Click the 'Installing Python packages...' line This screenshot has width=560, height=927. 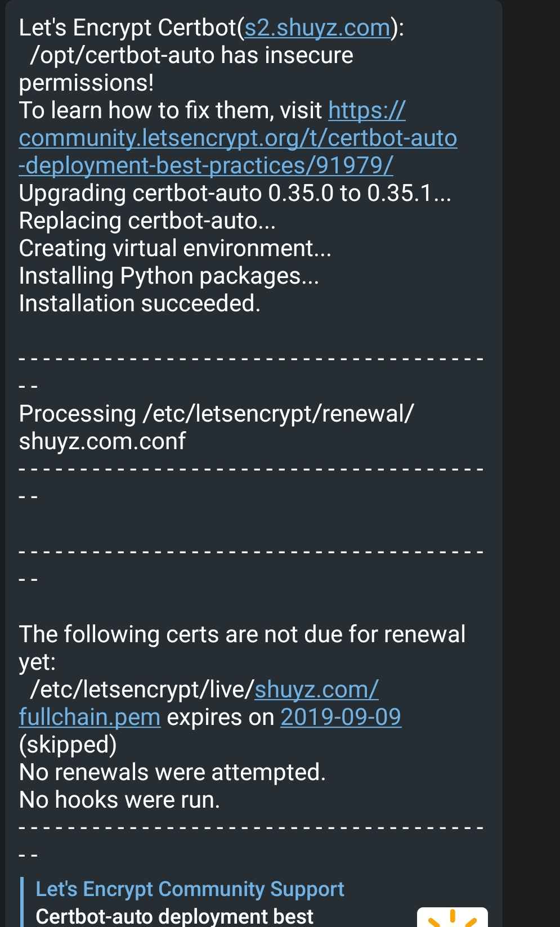pyautogui.click(x=169, y=276)
